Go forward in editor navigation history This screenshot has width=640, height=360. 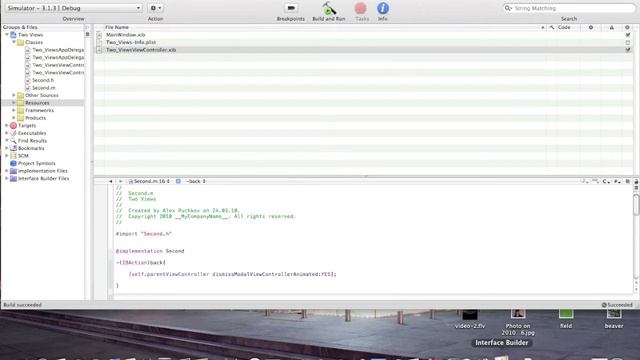pyautogui.click(x=120, y=181)
